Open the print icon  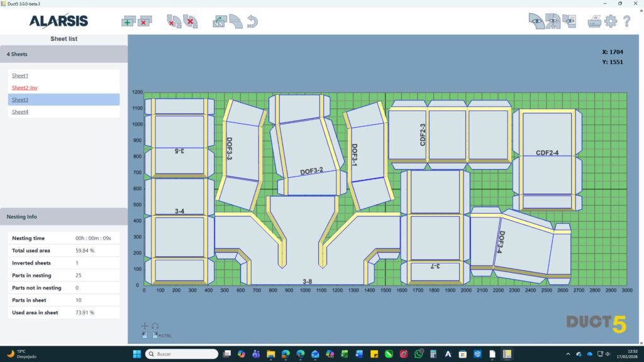(594, 21)
